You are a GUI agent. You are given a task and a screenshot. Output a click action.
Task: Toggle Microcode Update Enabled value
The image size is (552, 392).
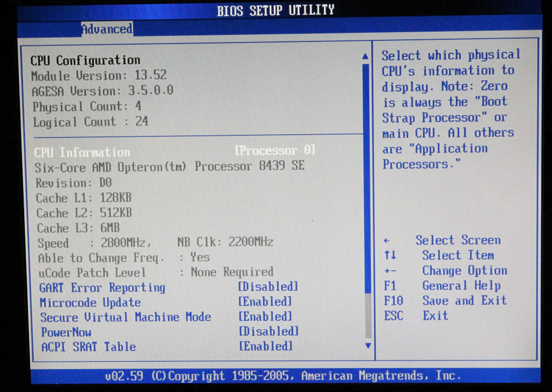tap(265, 302)
